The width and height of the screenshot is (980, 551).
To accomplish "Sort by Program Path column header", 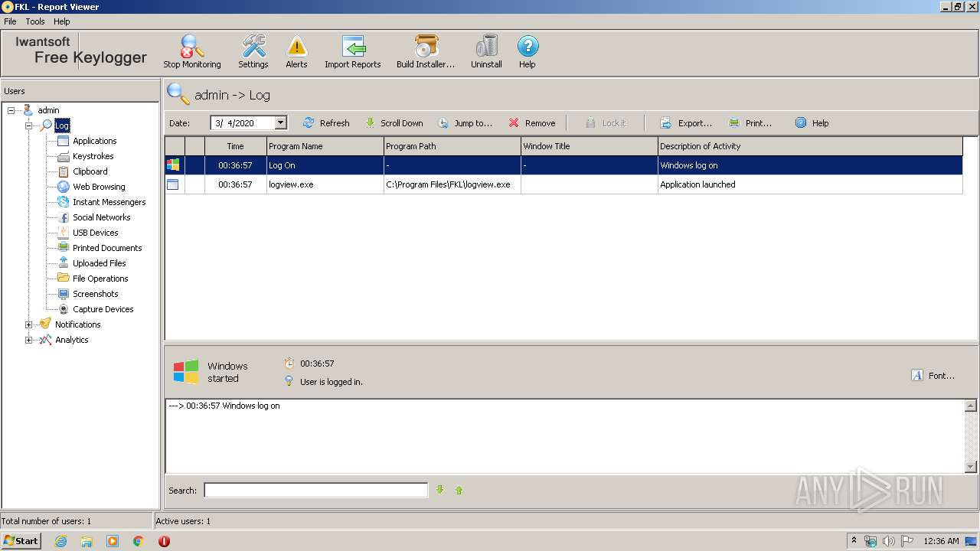I will (x=452, y=146).
